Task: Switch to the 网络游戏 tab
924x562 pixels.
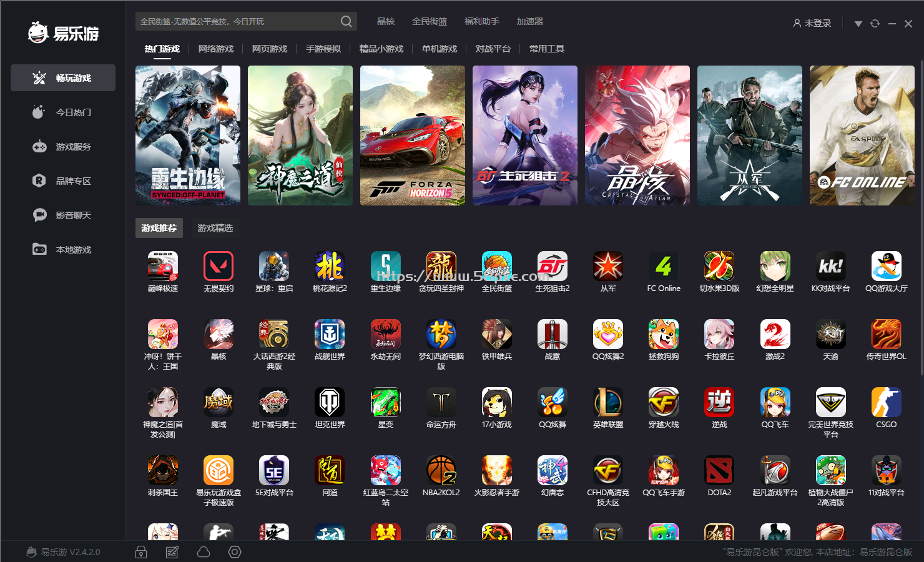Action: click(x=216, y=49)
